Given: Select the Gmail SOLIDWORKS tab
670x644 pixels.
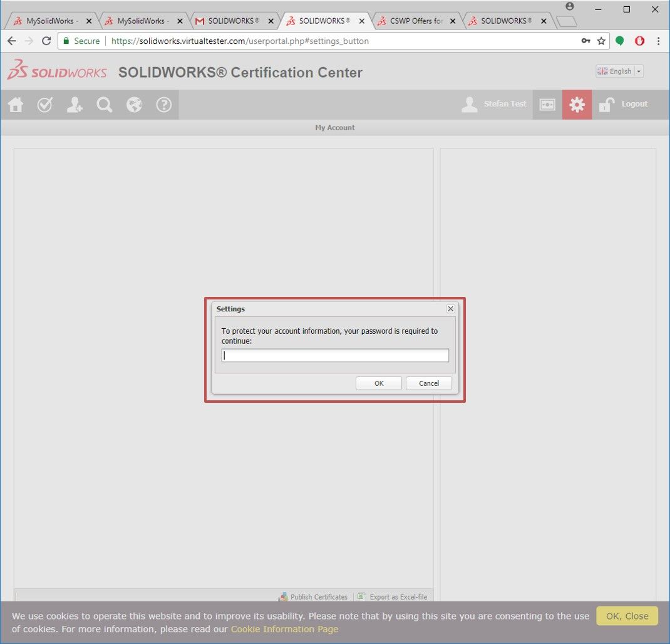Looking at the screenshot, I should [x=232, y=20].
